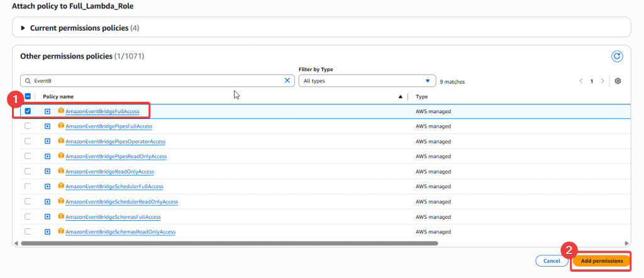Click the AmazonEventBridgeReadOnlyAccess policy box icon
Image resolution: width=644 pixels, height=278 pixels.
point(61,171)
